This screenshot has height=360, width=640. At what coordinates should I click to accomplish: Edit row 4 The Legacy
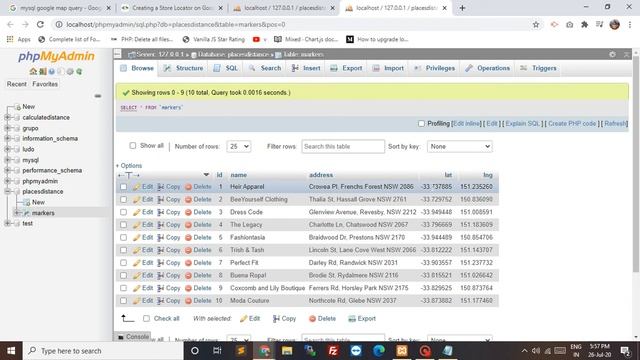(143, 224)
